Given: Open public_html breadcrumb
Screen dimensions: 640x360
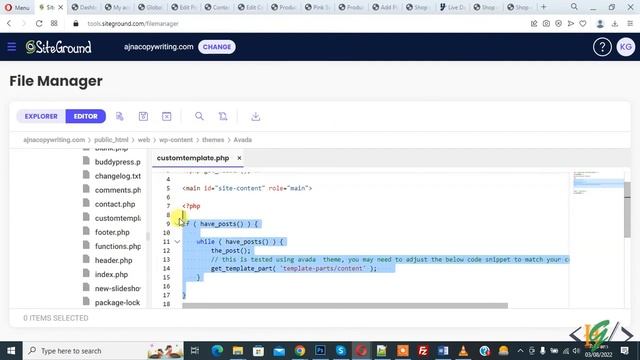Looking at the screenshot, I should (111, 140).
